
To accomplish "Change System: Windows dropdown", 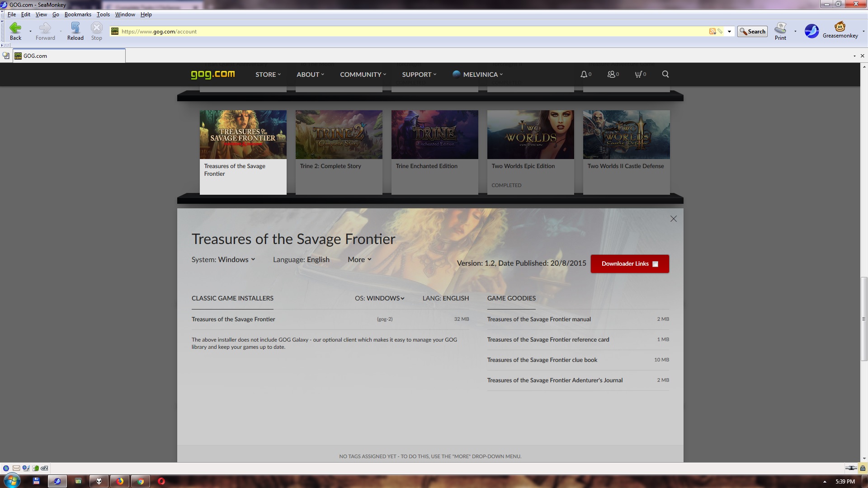I will 223,259.
